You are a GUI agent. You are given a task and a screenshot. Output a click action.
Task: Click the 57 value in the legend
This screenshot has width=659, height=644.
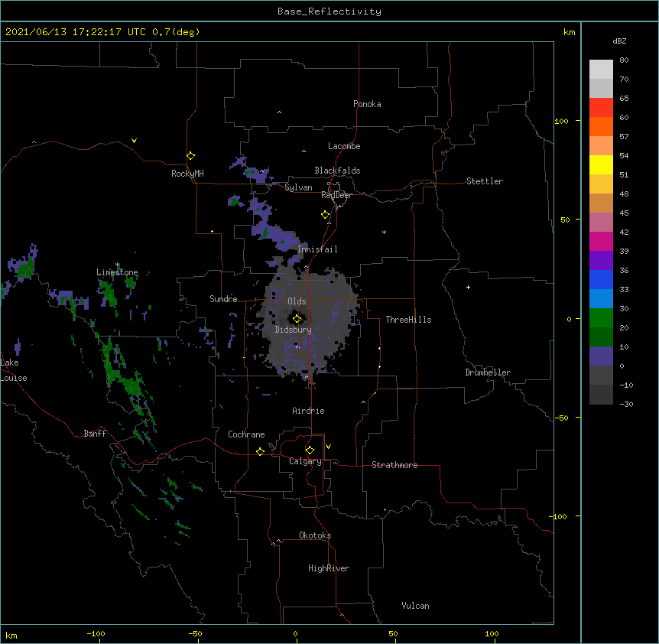(x=624, y=137)
